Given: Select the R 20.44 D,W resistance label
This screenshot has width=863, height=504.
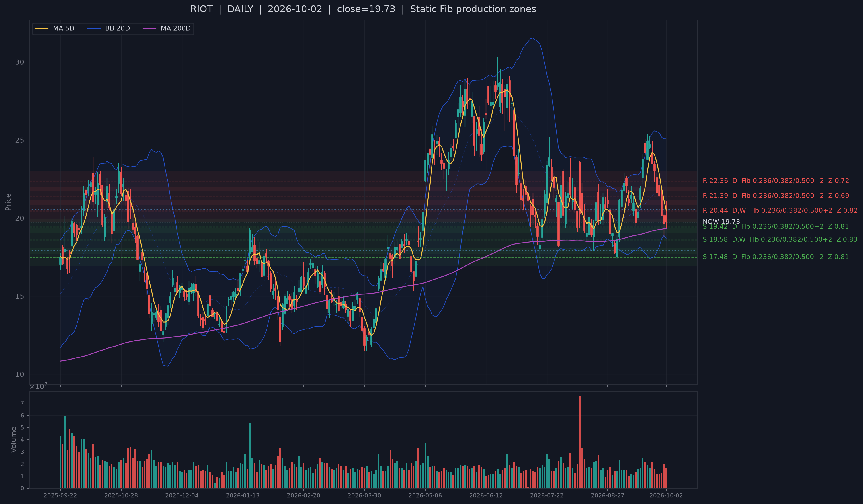Looking at the screenshot, I should click(x=780, y=210).
